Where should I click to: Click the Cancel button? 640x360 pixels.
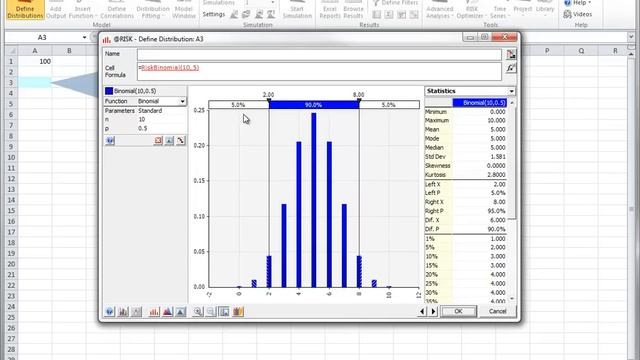[497, 311]
